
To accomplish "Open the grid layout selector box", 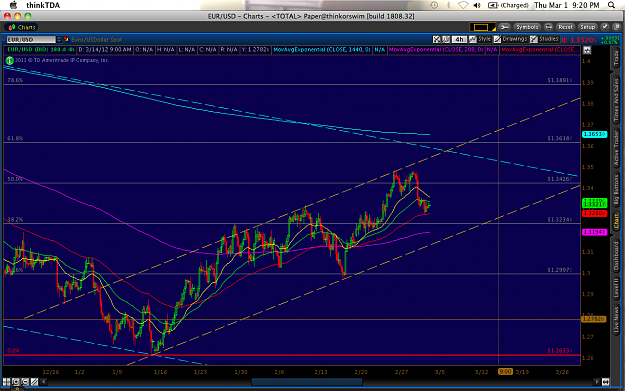I will [x=482, y=27].
